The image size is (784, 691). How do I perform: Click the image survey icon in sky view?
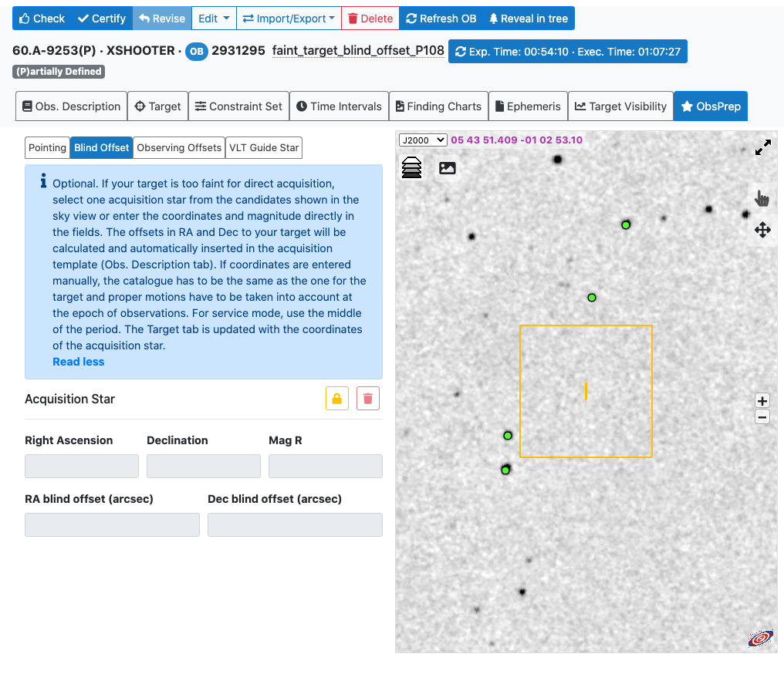click(448, 167)
